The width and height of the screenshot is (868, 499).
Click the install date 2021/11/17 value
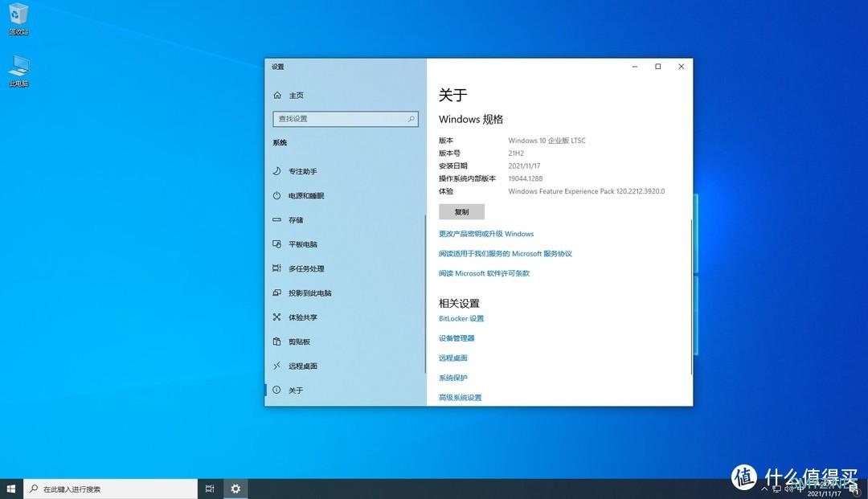pyautogui.click(x=524, y=166)
